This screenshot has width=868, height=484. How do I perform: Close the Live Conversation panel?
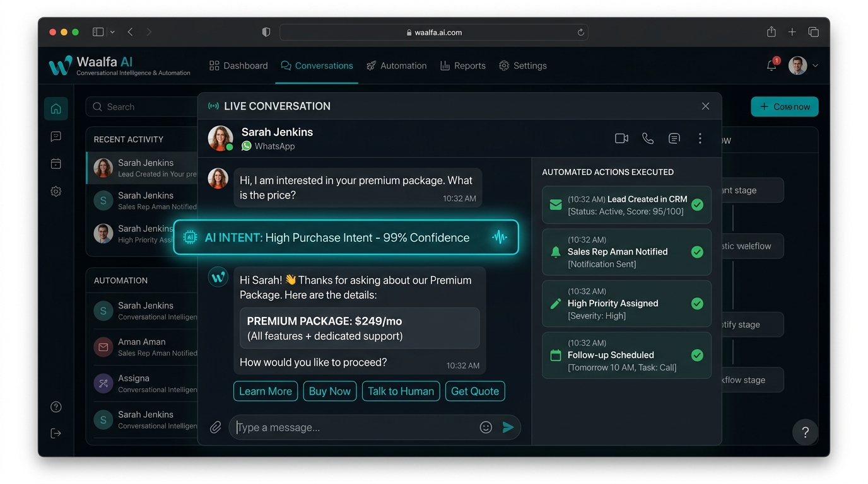[705, 107]
